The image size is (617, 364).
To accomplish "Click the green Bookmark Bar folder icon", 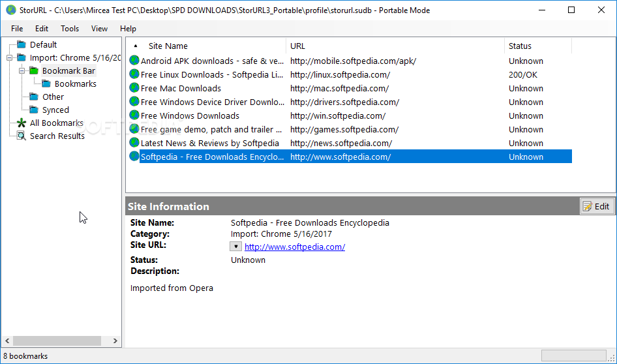I will tap(34, 71).
